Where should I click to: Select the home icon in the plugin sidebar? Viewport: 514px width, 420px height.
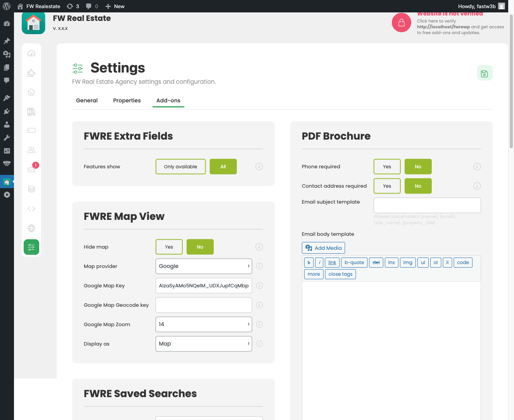coord(31,92)
